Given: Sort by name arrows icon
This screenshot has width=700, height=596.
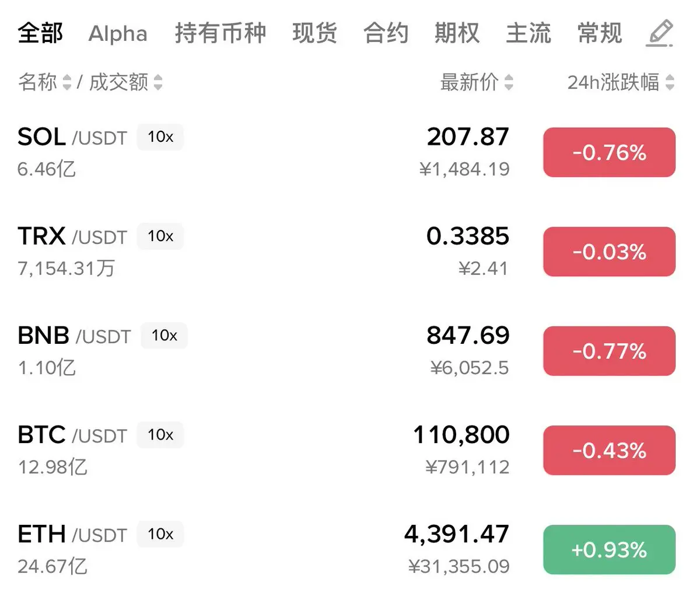Looking at the screenshot, I should click(x=66, y=82).
